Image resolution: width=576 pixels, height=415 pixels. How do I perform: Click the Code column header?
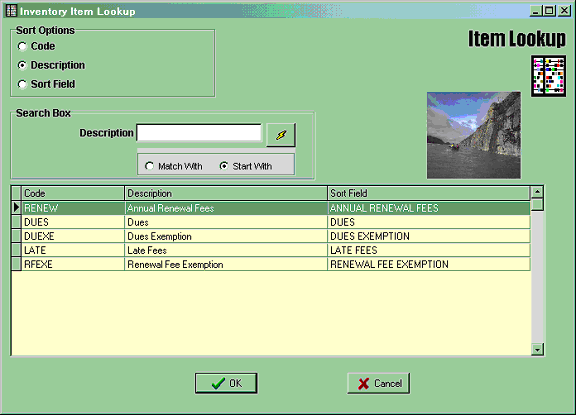[x=73, y=193]
